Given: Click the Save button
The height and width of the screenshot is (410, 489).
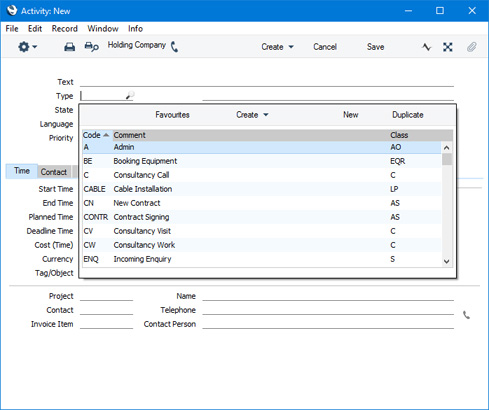Looking at the screenshot, I should click(x=375, y=47).
